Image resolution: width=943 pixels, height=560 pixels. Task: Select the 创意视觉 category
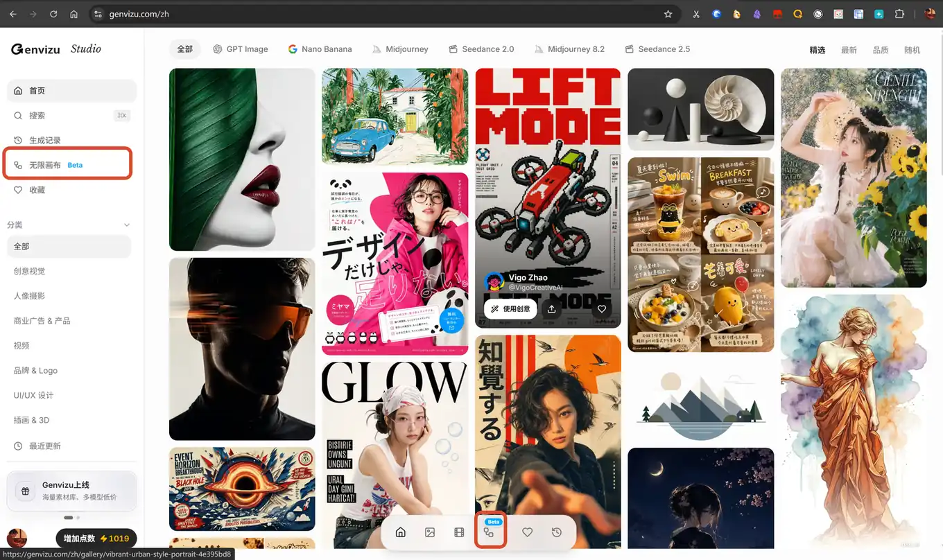(x=69, y=271)
